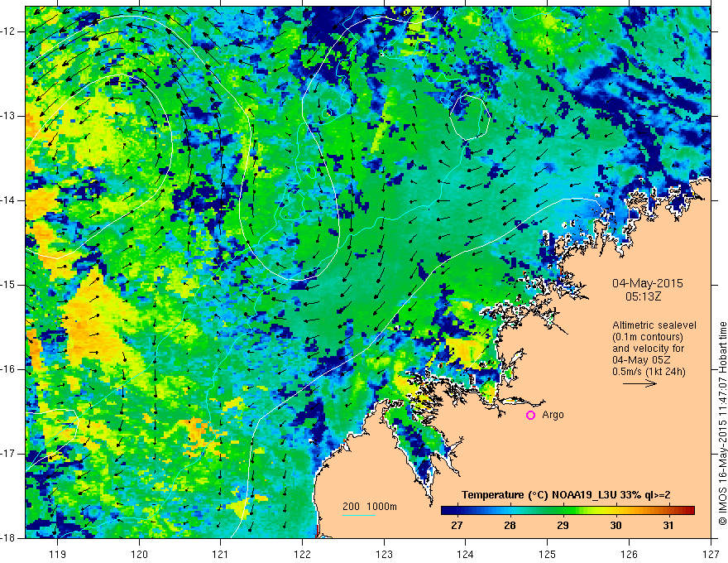The width and height of the screenshot is (728, 563).
Task: Click longitude axis label 124
Action: 466,554
